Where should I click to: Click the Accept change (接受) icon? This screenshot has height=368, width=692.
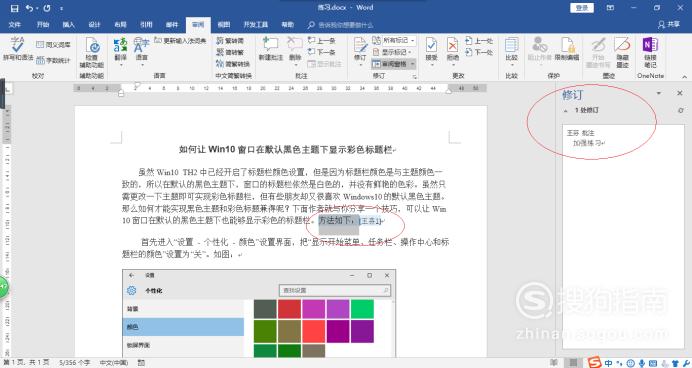[431, 49]
